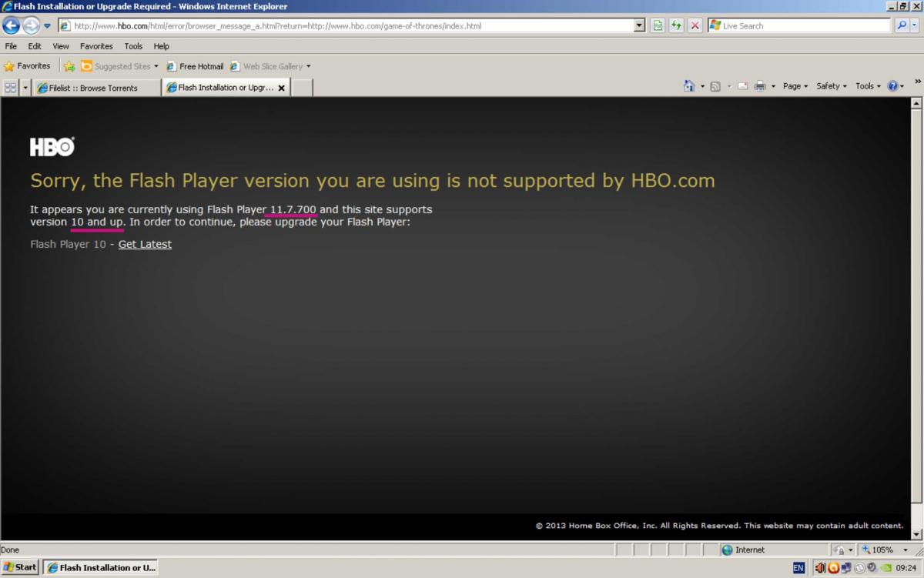Open the tab list dropdown arrow
Image resolution: width=924 pixels, height=578 pixels.
pyautogui.click(x=25, y=88)
